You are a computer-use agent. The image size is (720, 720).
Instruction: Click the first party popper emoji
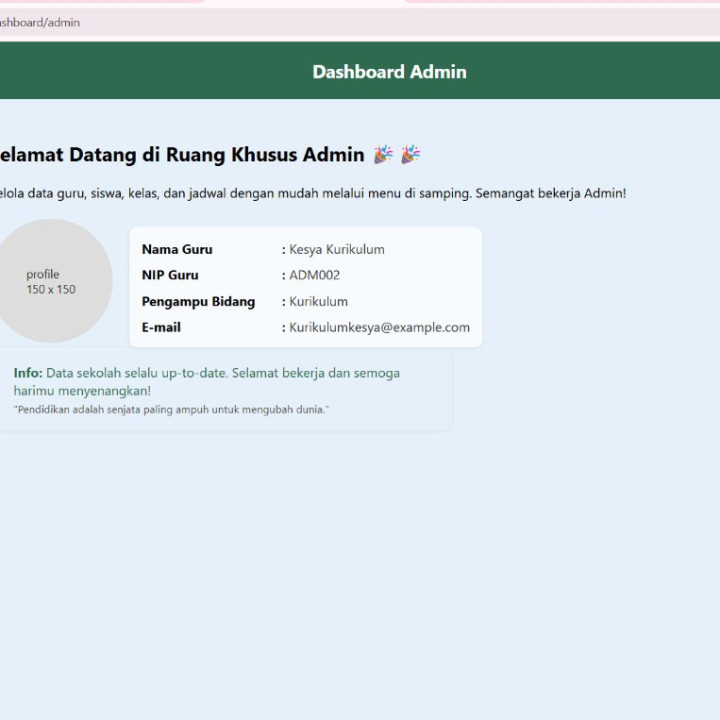click(x=383, y=155)
